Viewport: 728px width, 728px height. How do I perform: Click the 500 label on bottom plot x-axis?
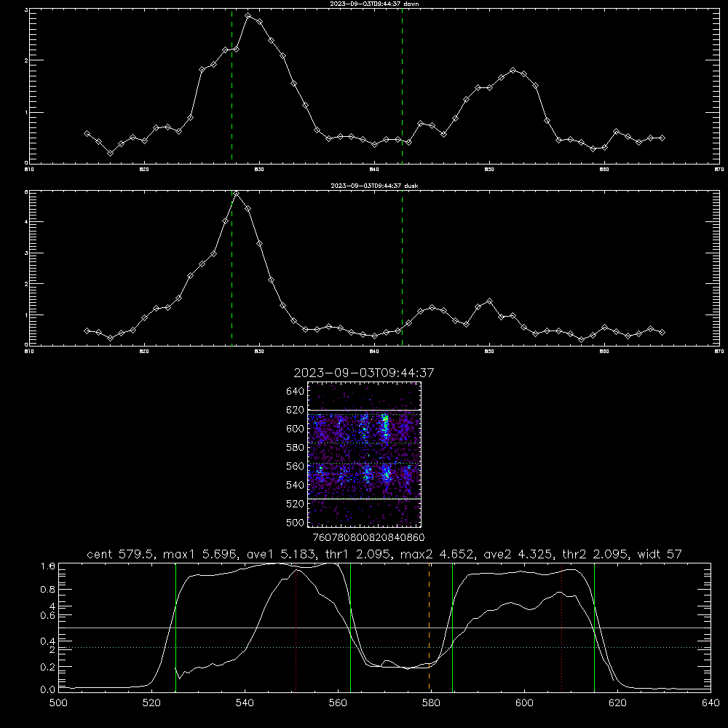[58, 703]
